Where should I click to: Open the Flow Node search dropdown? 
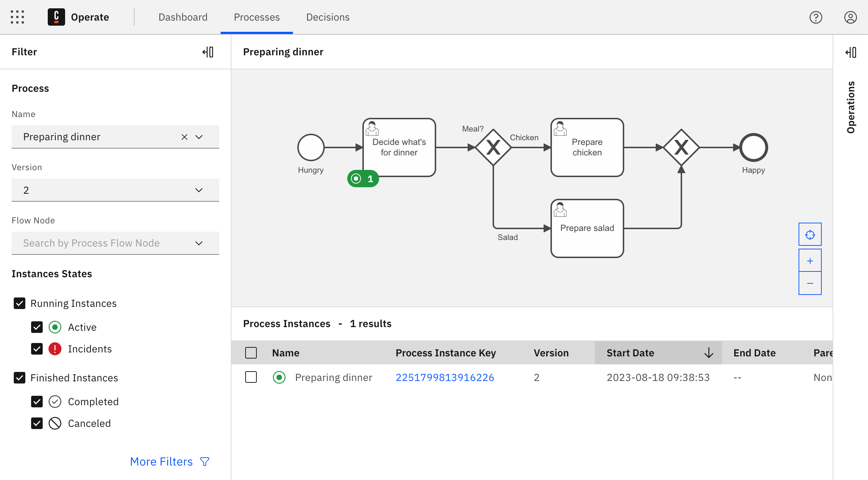(x=198, y=243)
